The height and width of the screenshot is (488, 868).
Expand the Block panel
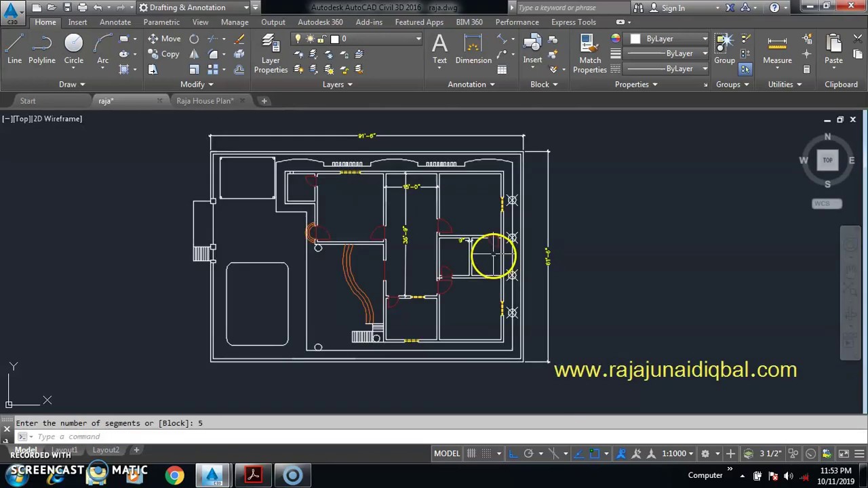coord(544,84)
